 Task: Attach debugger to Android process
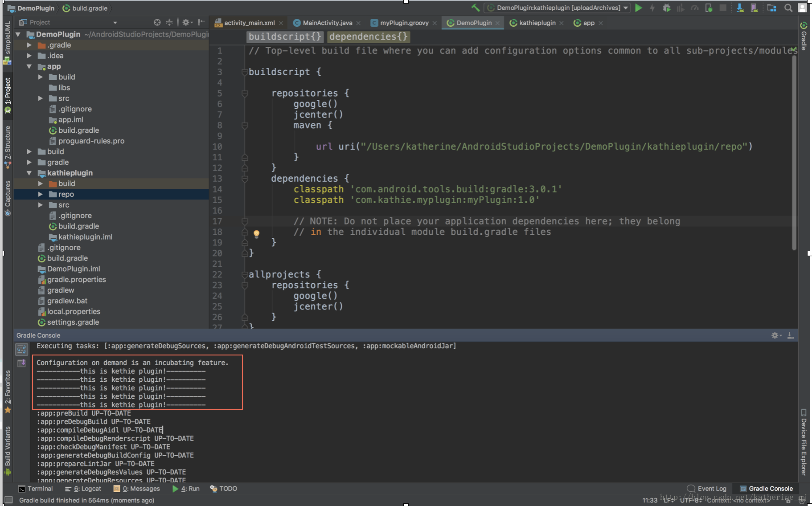point(709,8)
